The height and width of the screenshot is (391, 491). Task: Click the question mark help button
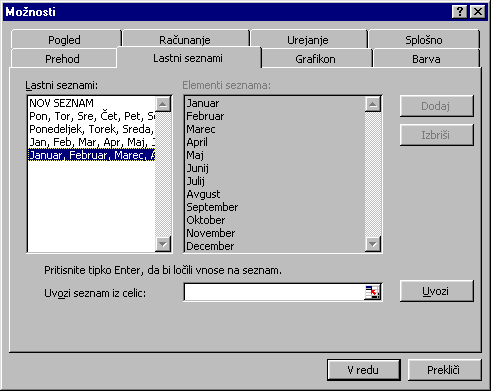[x=460, y=12]
